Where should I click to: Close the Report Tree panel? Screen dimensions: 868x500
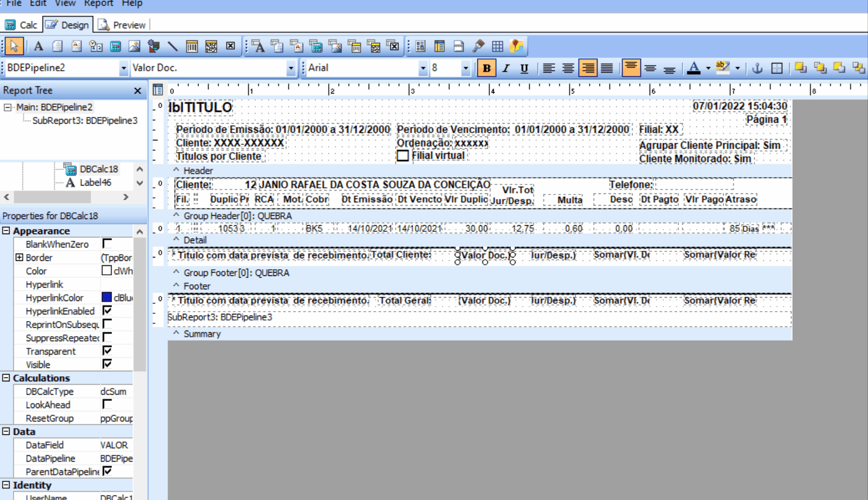click(x=138, y=90)
